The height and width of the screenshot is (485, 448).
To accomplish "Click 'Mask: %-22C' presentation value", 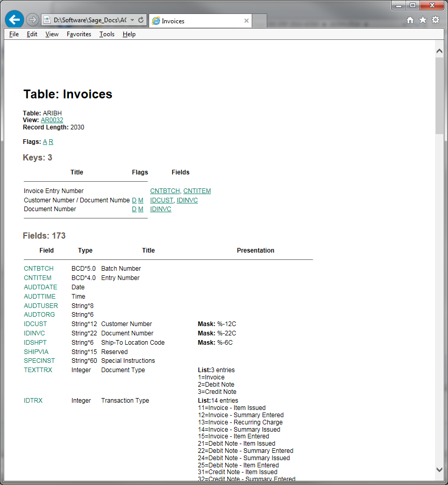I will coord(217,333).
